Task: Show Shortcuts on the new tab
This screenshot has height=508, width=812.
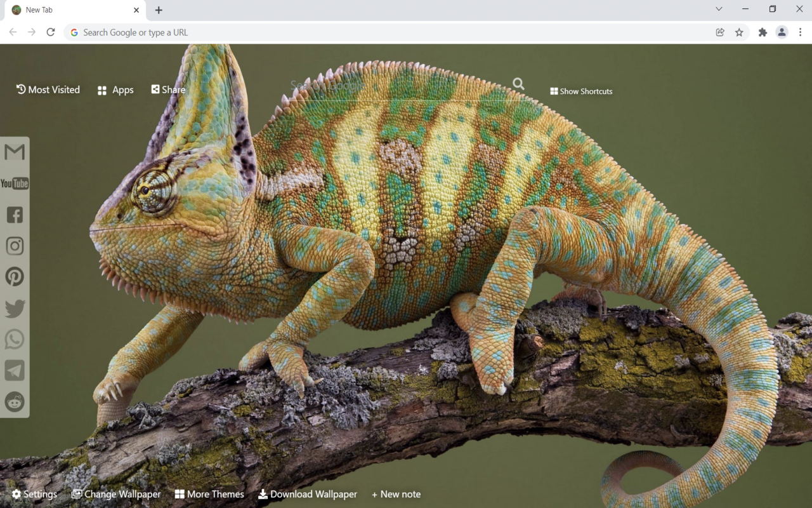Action: [x=581, y=91]
